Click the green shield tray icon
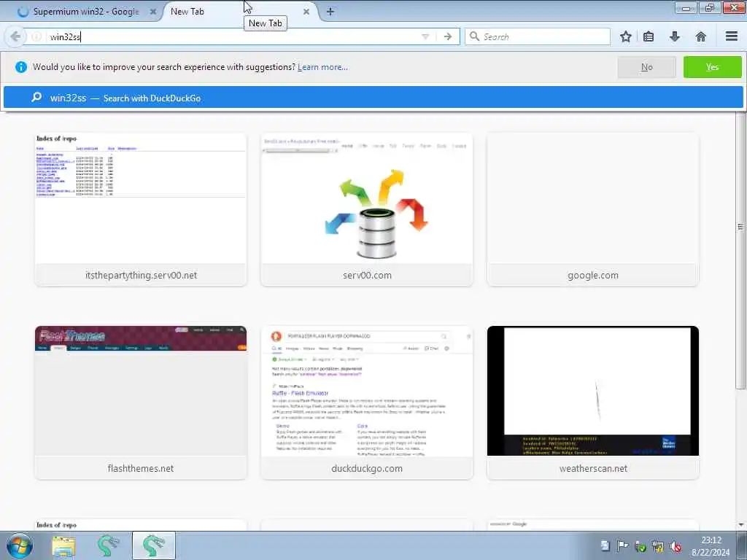Image resolution: width=747 pixels, height=560 pixels. (x=640, y=547)
